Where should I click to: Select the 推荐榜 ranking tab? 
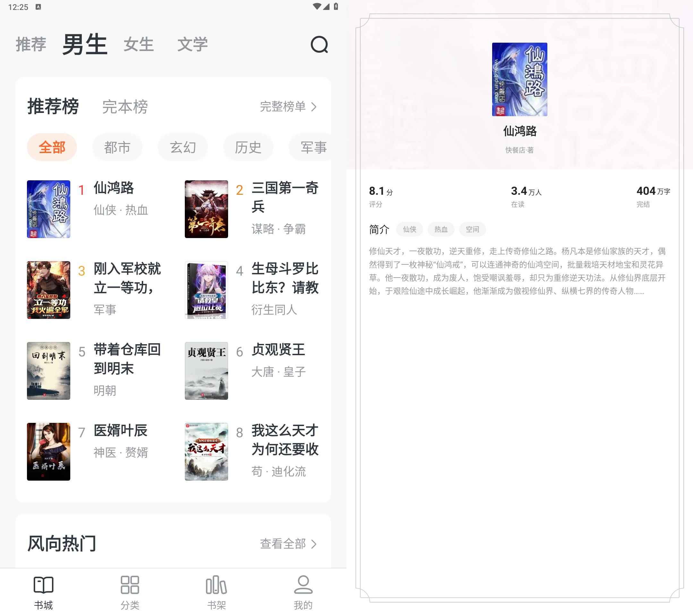click(x=53, y=107)
